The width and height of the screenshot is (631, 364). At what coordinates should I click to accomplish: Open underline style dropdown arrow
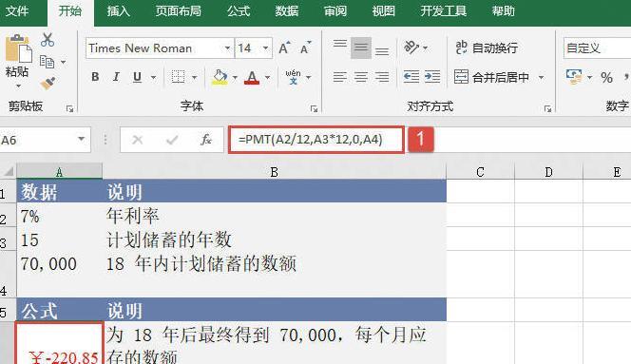153,77
